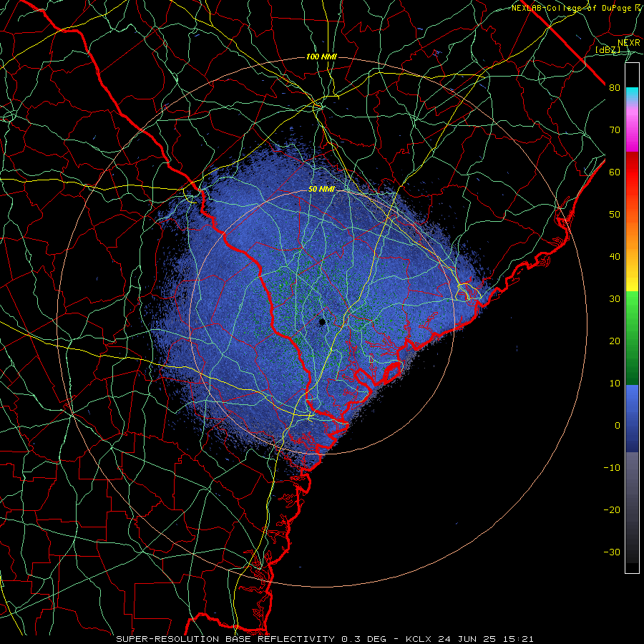Click the blue band of color scale
This screenshot has height=644, width=644.
[632, 419]
